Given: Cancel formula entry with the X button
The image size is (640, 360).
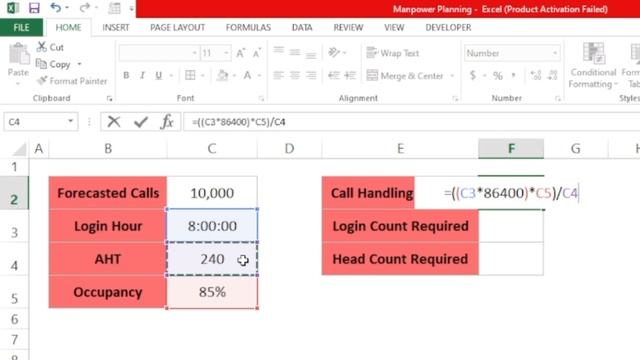Looking at the screenshot, I should (x=114, y=122).
